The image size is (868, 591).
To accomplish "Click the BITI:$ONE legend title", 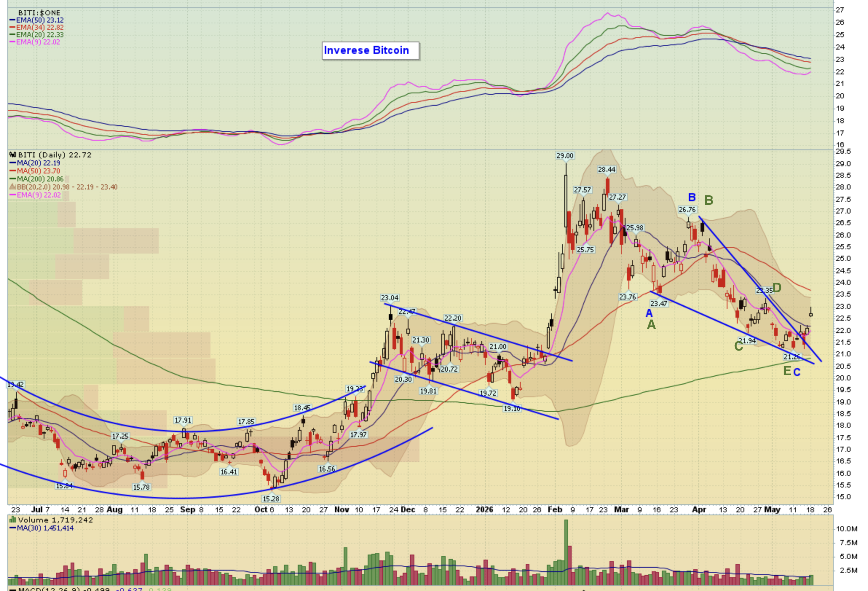I will point(39,13).
